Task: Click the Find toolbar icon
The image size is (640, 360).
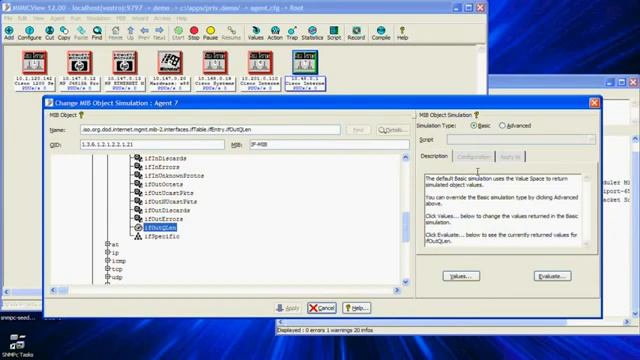Action: pyautogui.click(x=97, y=33)
